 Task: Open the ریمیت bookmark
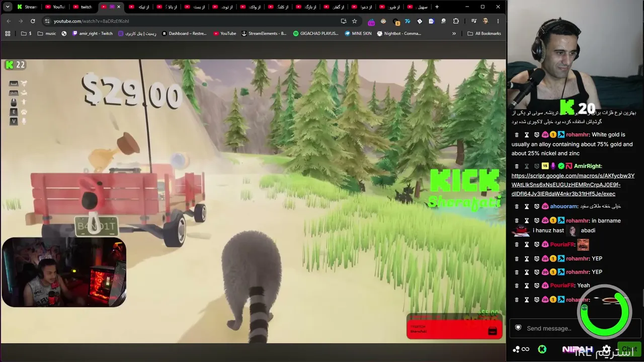[137, 34]
